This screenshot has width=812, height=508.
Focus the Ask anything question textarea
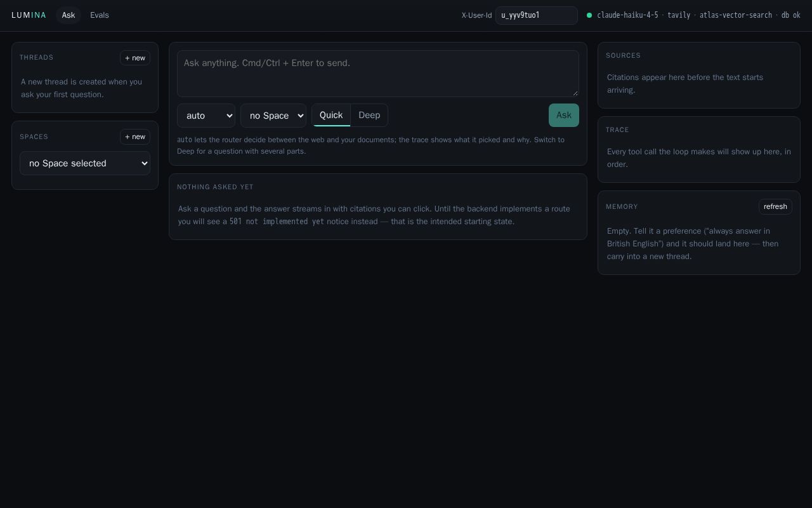click(378, 74)
